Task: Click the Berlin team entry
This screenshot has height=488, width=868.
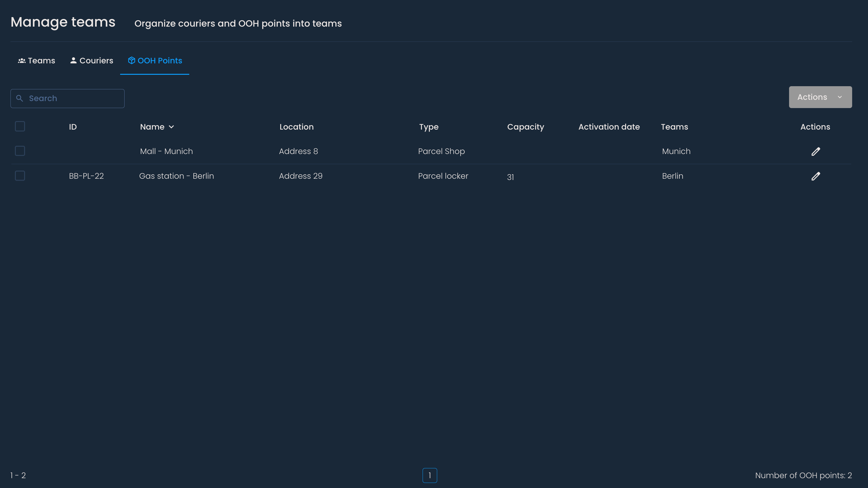Action: pyautogui.click(x=672, y=176)
